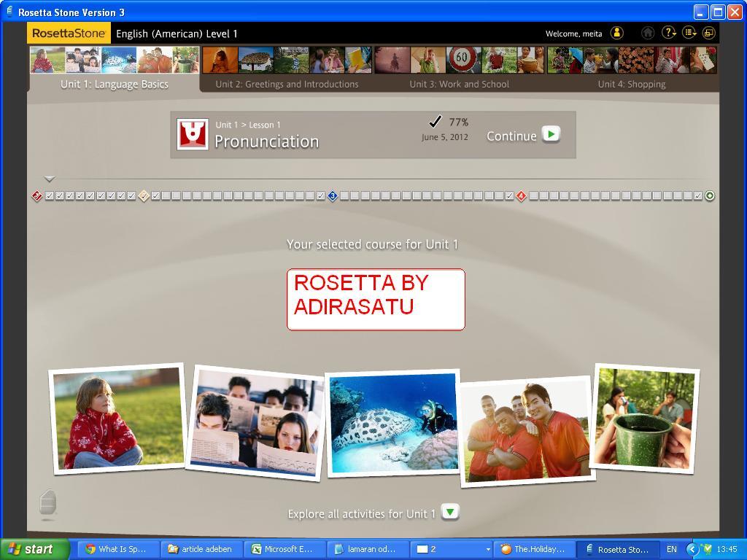Open the Windows Start menu

click(34, 550)
